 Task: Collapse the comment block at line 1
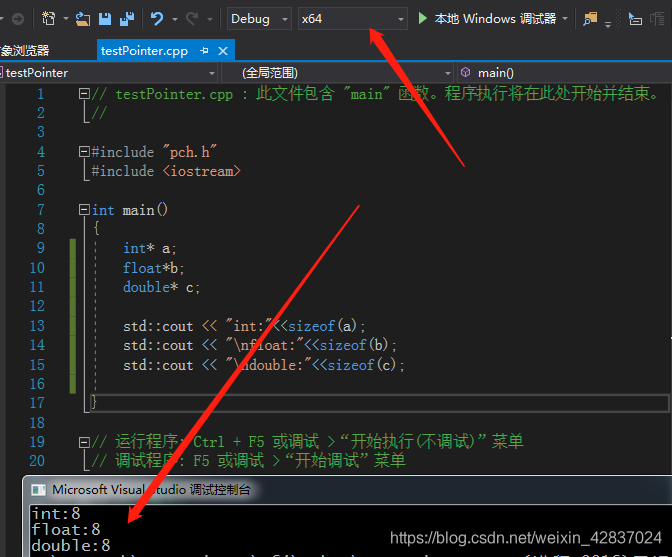[x=84, y=93]
